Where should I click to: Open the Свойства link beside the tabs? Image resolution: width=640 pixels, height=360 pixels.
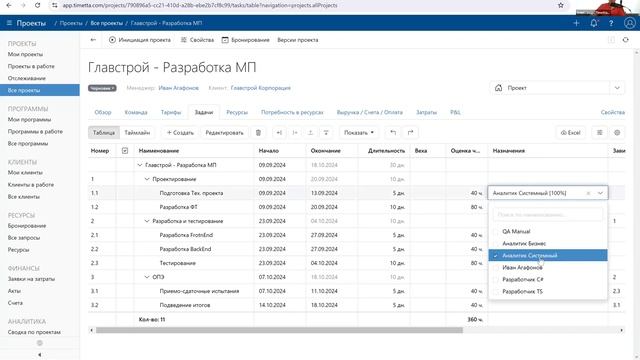[x=613, y=112]
